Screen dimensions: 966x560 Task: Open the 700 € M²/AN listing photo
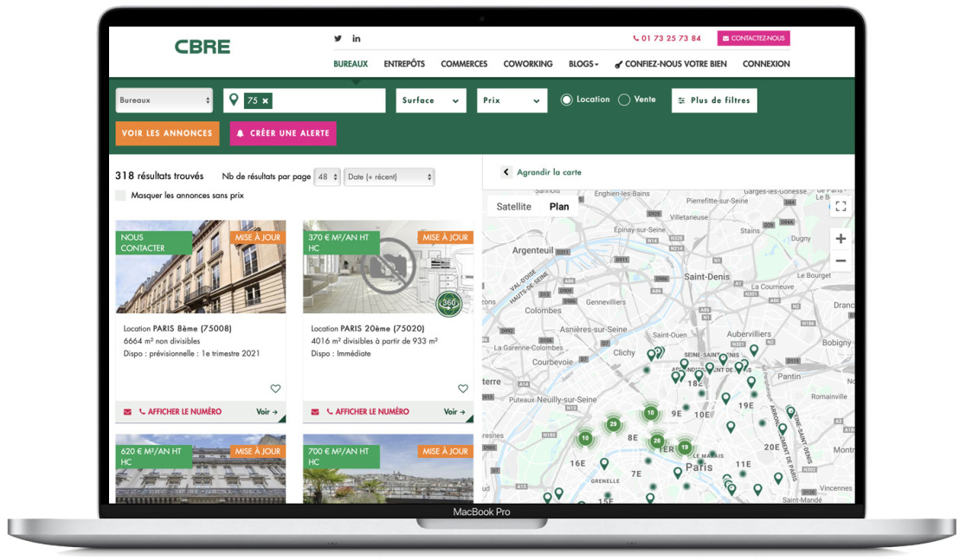tap(388, 469)
